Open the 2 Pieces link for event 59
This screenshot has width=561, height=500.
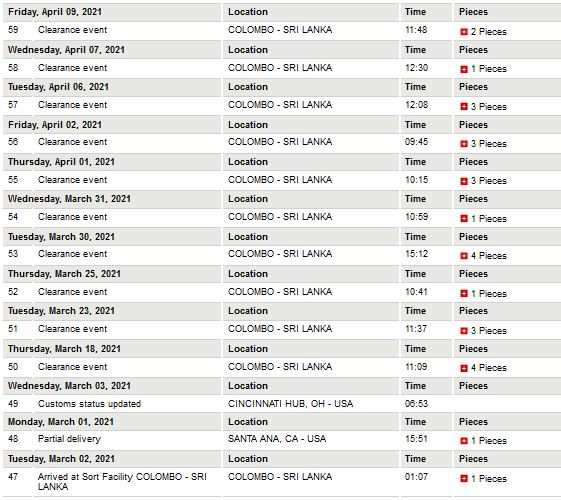coord(489,32)
